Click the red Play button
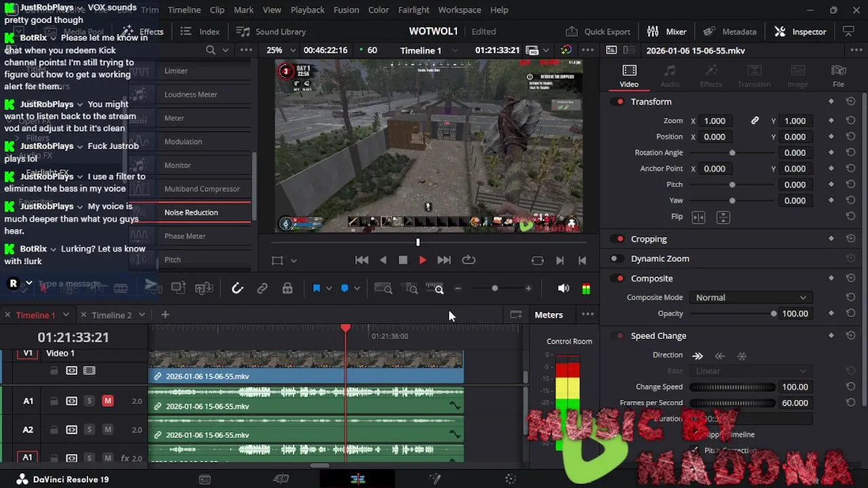The image size is (868, 488). click(x=422, y=260)
